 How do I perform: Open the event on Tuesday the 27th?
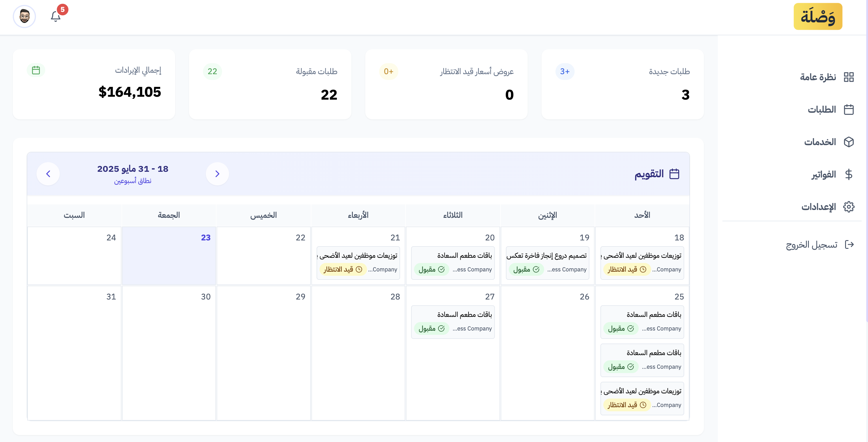(453, 322)
